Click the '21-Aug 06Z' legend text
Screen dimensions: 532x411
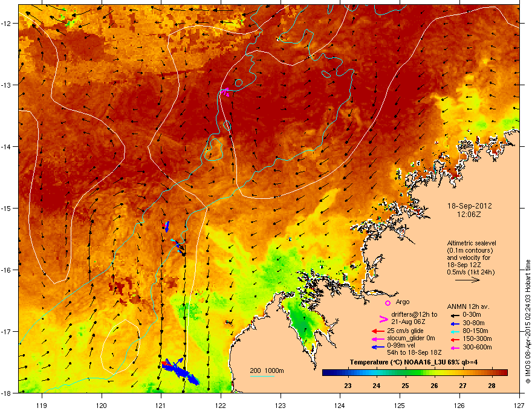[408, 322]
